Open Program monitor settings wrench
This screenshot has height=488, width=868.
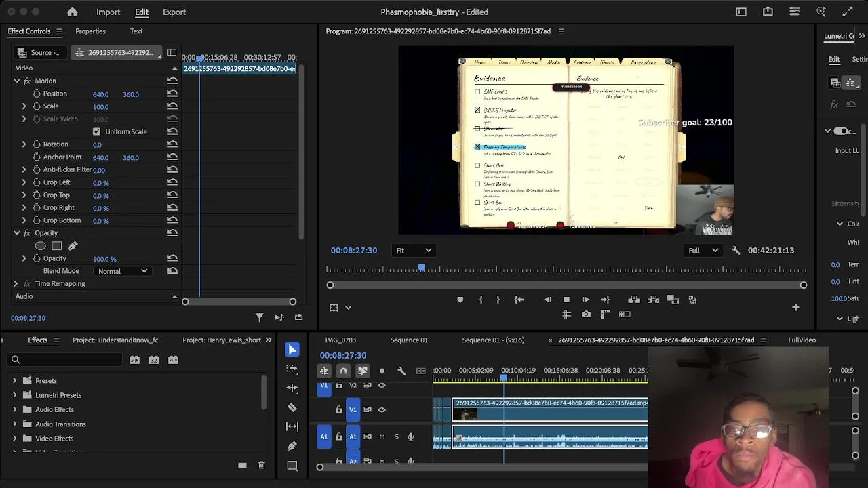[736, 251]
